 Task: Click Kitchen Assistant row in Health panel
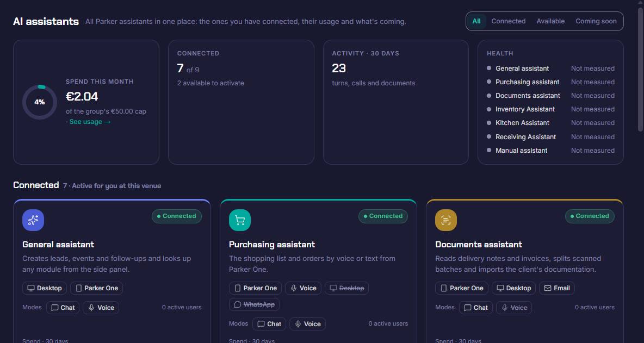[x=551, y=123]
